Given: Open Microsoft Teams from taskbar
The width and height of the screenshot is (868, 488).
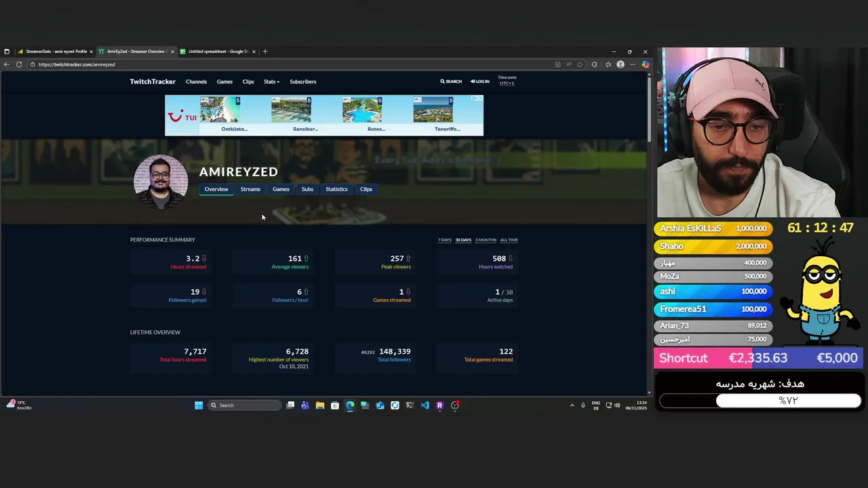Looking at the screenshot, I should [305, 405].
